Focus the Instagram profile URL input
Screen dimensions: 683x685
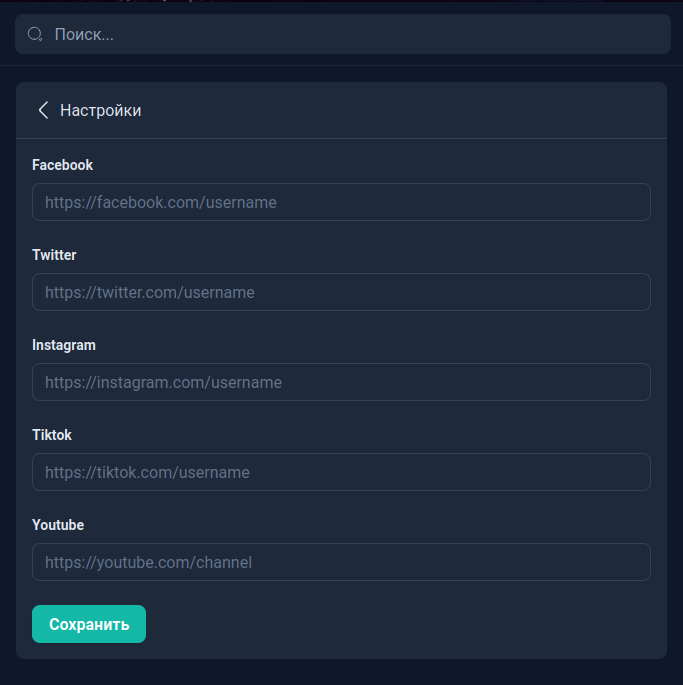[x=341, y=382]
